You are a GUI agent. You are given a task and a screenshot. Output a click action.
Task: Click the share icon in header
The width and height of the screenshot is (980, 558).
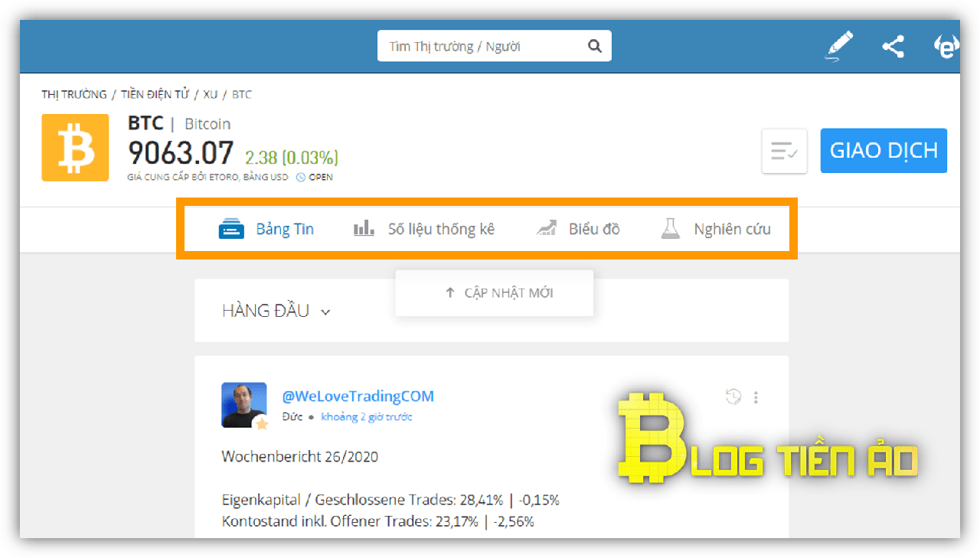pyautogui.click(x=893, y=47)
